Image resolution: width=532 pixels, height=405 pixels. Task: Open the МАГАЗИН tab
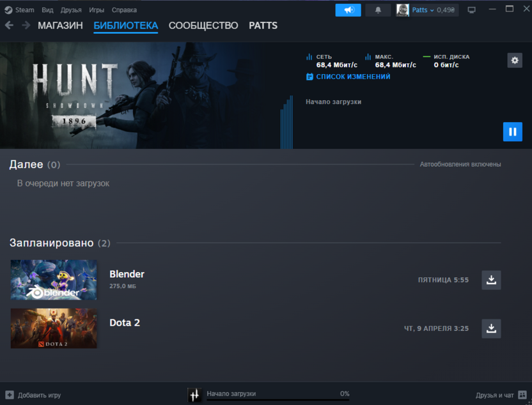[x=60, y=26]
